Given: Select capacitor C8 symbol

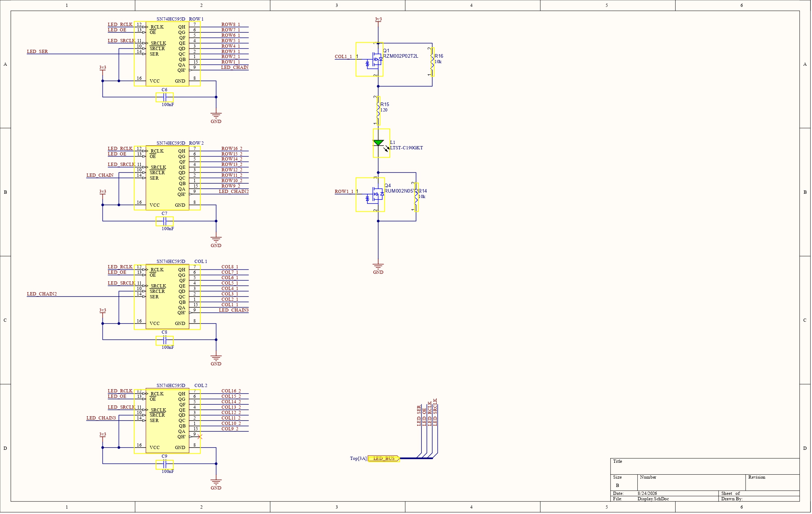Looking at the screenshot, I should (x=165, y=340).
